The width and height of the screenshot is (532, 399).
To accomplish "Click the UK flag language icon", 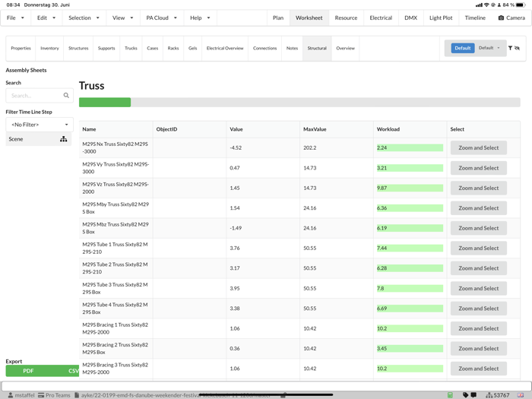I will click(520, 395).
